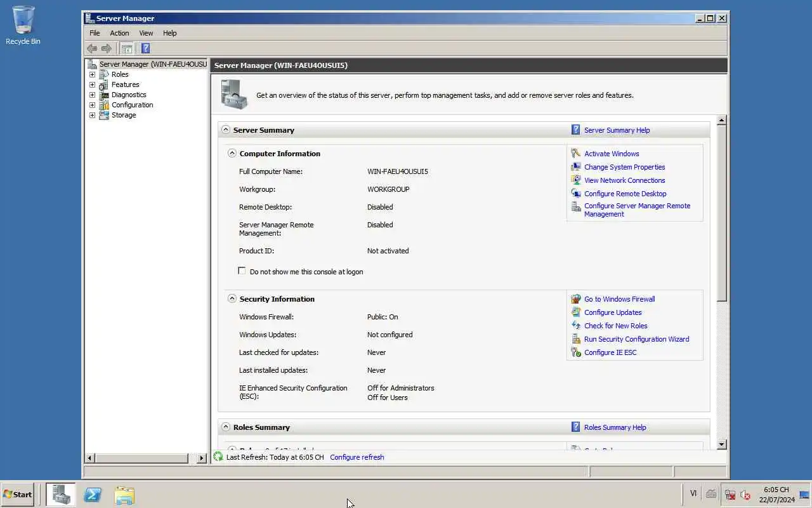Click the muted volume tray icon

coord(745,495)
